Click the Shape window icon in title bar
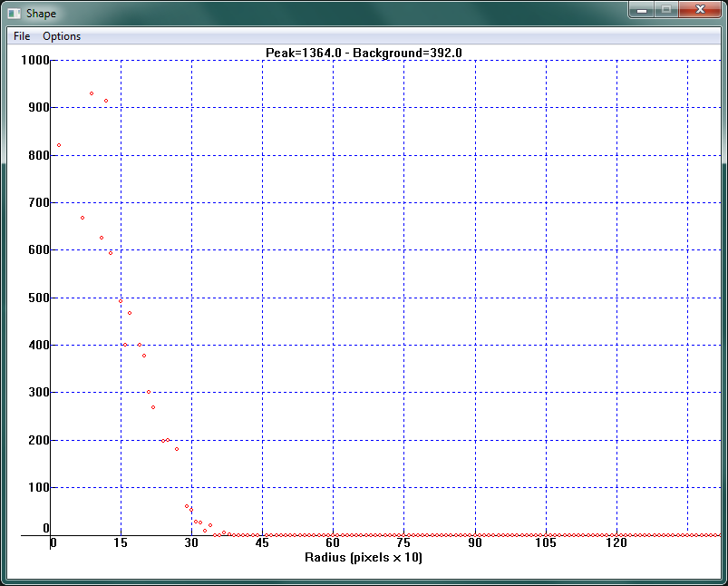 coord(15,14)
